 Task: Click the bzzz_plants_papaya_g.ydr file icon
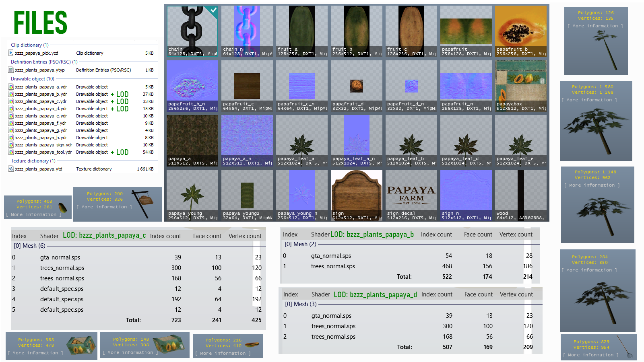pyautogui.click(x=11, y=130)
